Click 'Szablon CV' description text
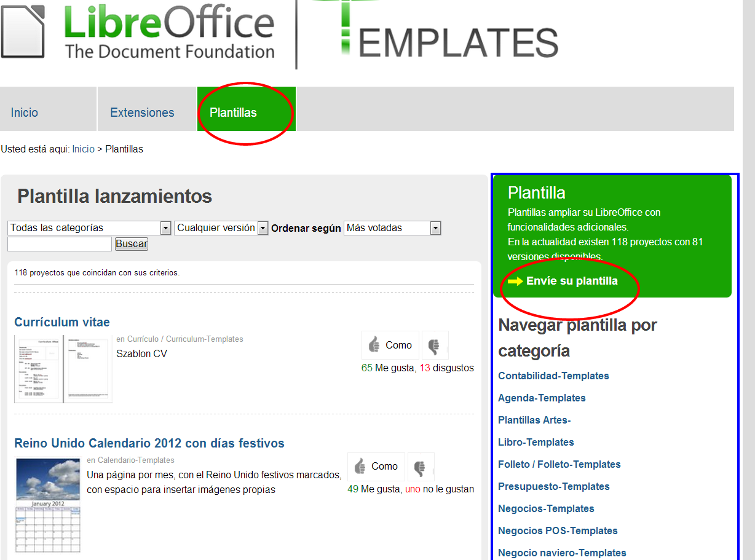This screenshot has height=560, width=755. pyautogui.click(x=141, y=353)
